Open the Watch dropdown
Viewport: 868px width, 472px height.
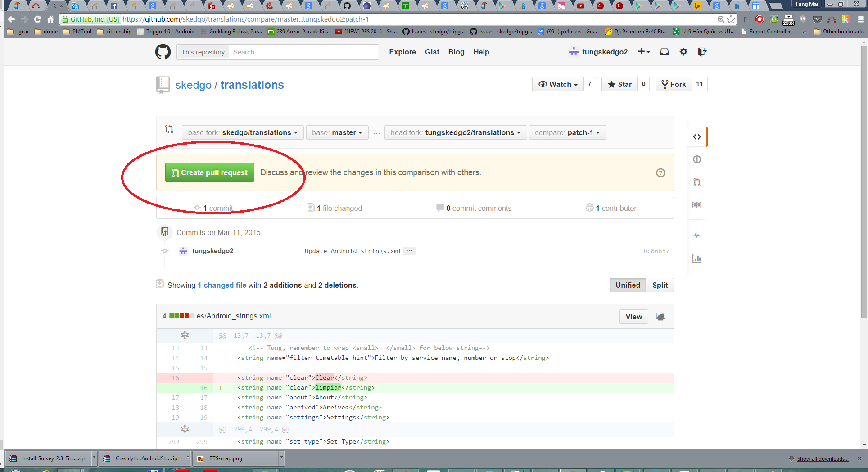pyautogui.click(x=558, y=84)
